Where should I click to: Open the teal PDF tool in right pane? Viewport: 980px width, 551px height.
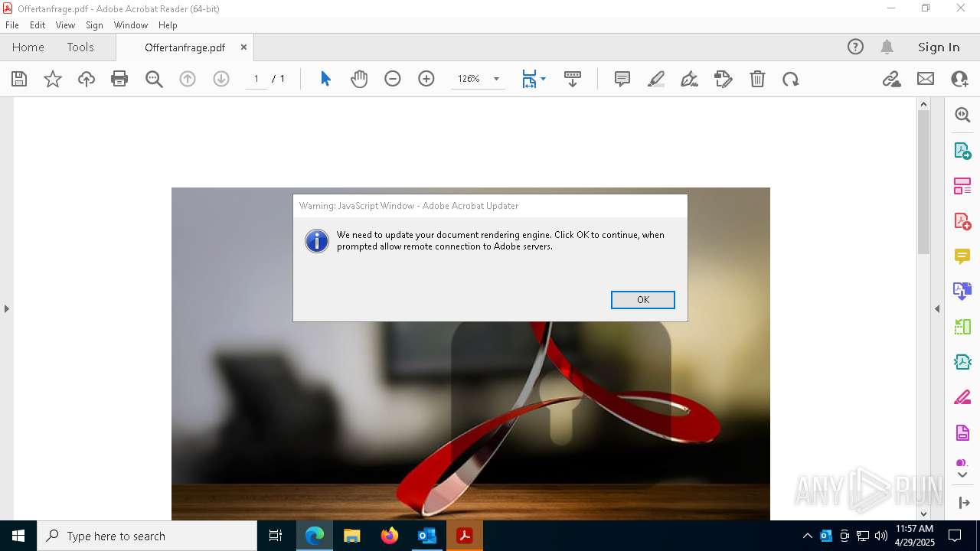point(962,362)
